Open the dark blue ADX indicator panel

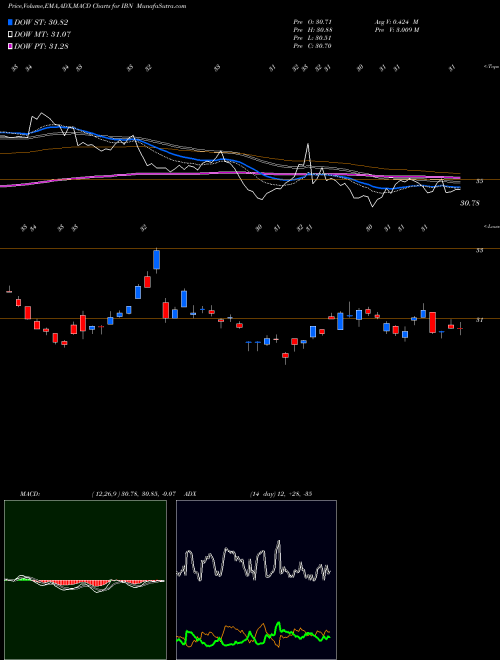click(x=256, y=580)
